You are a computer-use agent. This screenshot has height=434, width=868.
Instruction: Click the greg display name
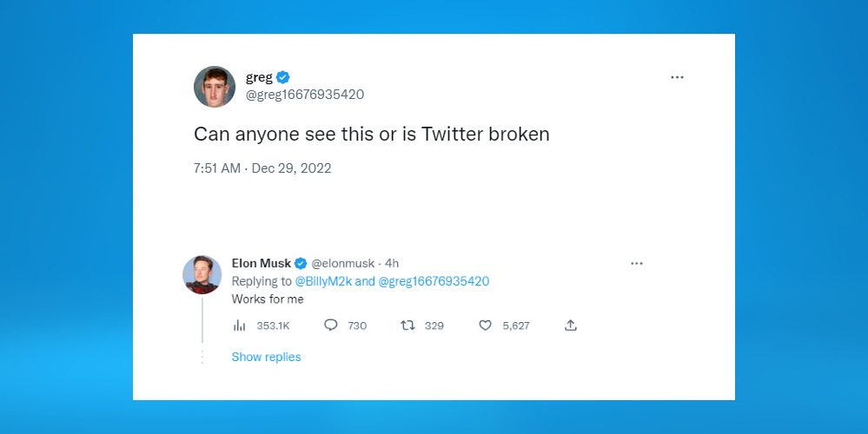[259, 78]
